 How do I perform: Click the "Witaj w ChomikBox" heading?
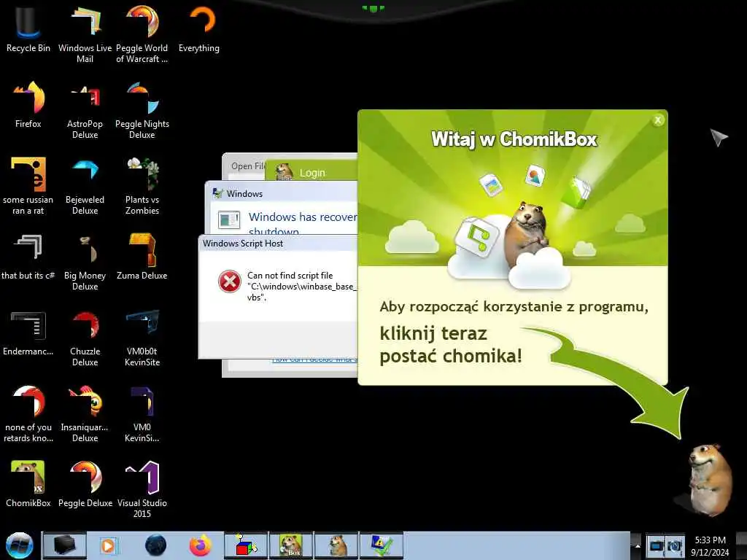click(514, 139)
